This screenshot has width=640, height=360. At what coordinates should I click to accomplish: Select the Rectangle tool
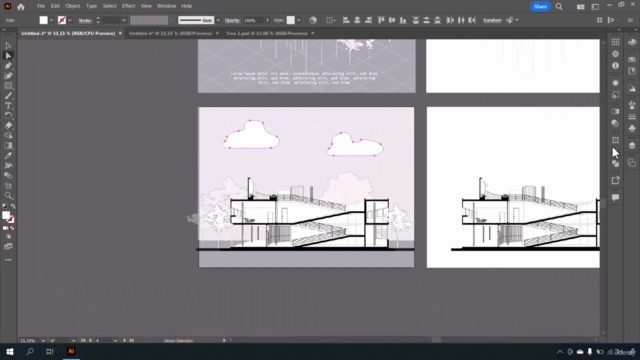[8, 86]
